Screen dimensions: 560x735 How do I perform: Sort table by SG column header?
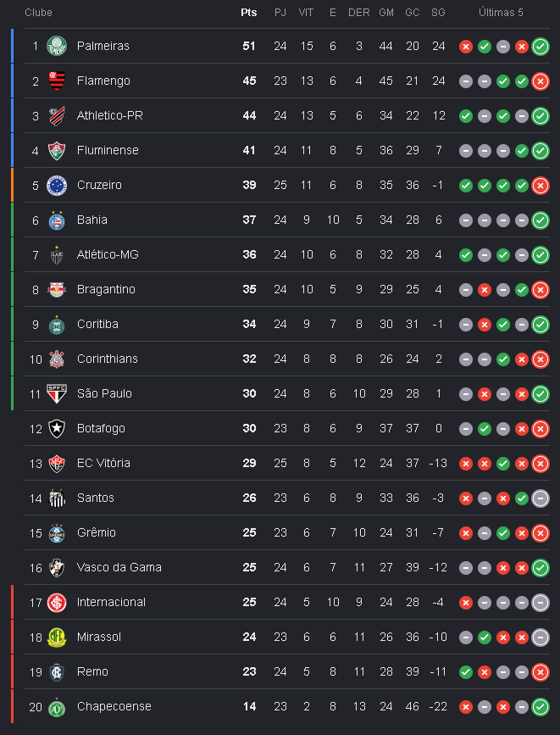(x=438, y=13)
